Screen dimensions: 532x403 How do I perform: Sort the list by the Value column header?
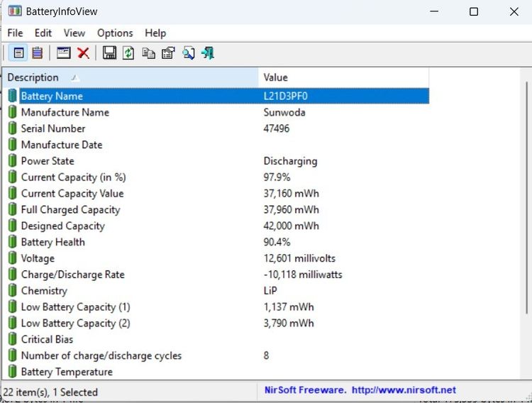click(x=343, y=77)
